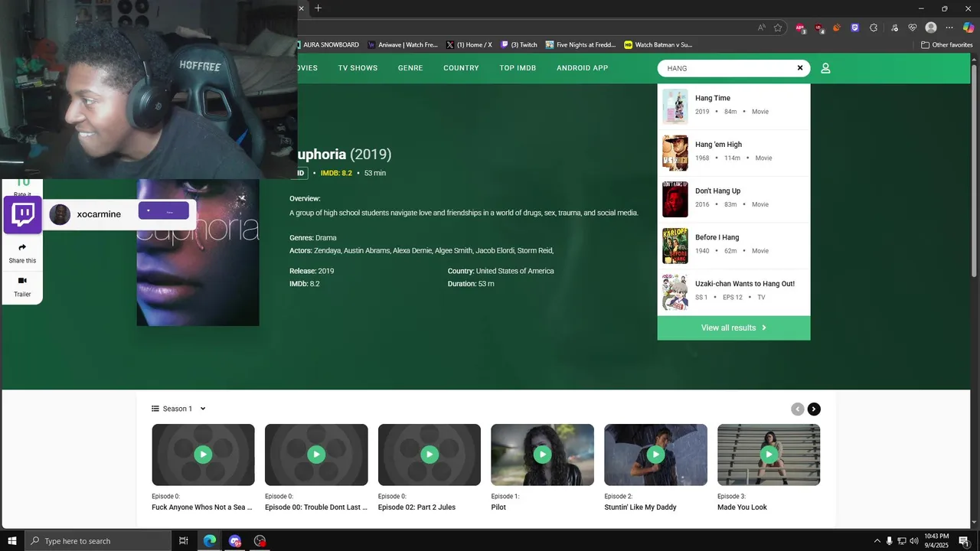The width and height of the screenshot is (980, 551).
Task: Play episode Fuck Anyone Whos Not a Sea
Action: [x=203, y=455]
